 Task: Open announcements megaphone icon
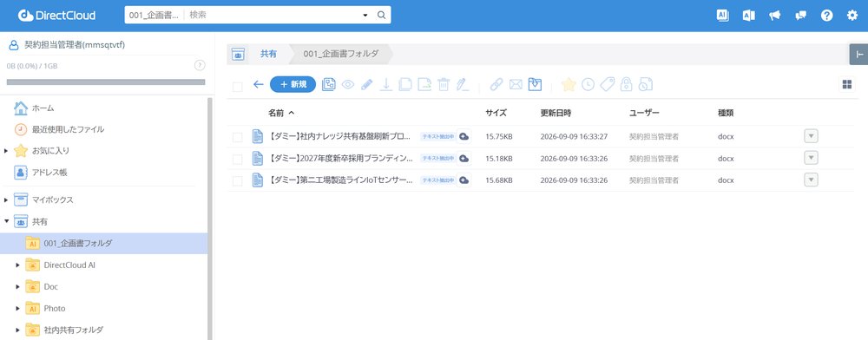[774, 16]
